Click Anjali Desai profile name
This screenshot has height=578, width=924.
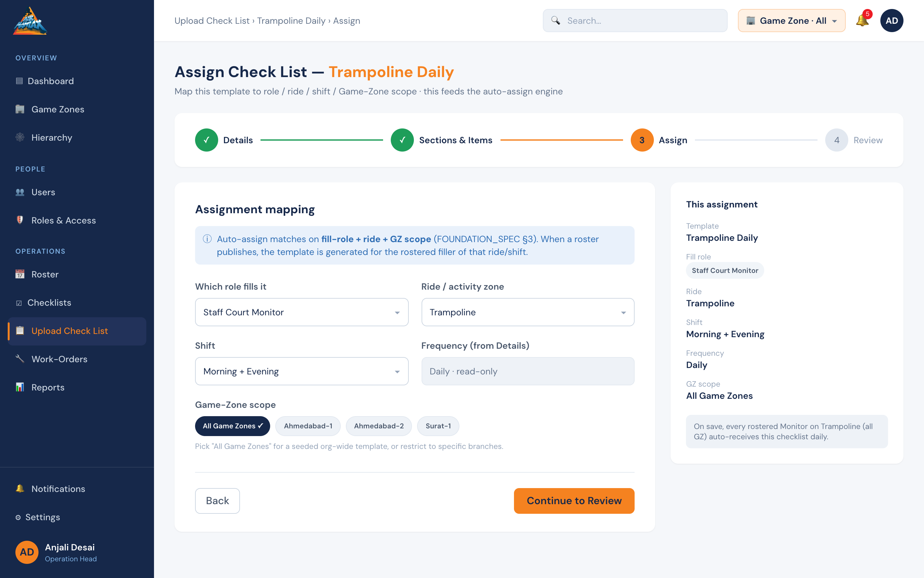[x=70, y=547]
